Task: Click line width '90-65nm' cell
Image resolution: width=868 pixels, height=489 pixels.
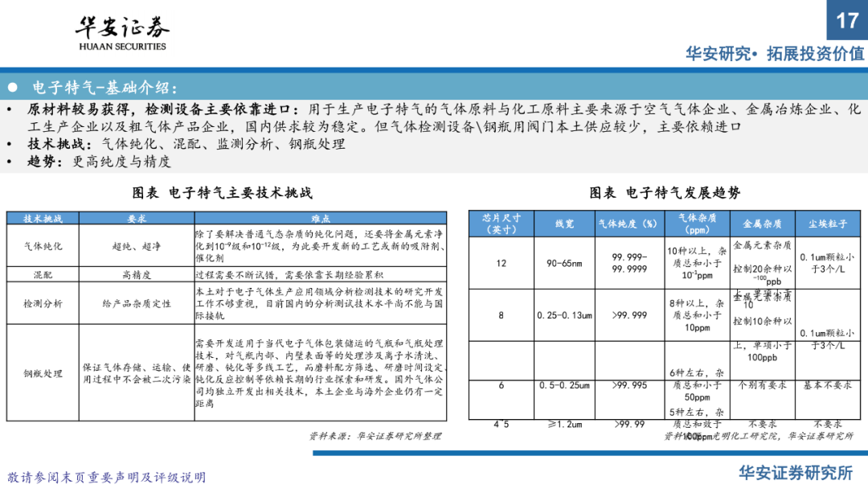Action: [564, 263]
